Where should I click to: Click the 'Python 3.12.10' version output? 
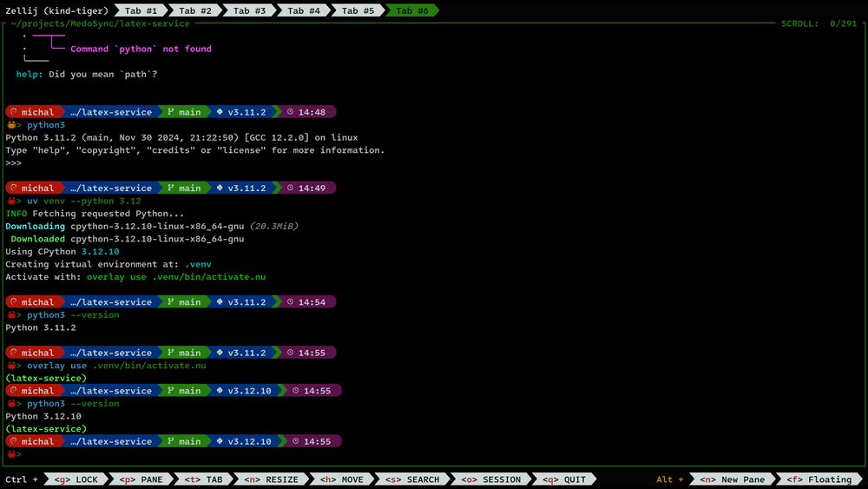tap(43, 416)
